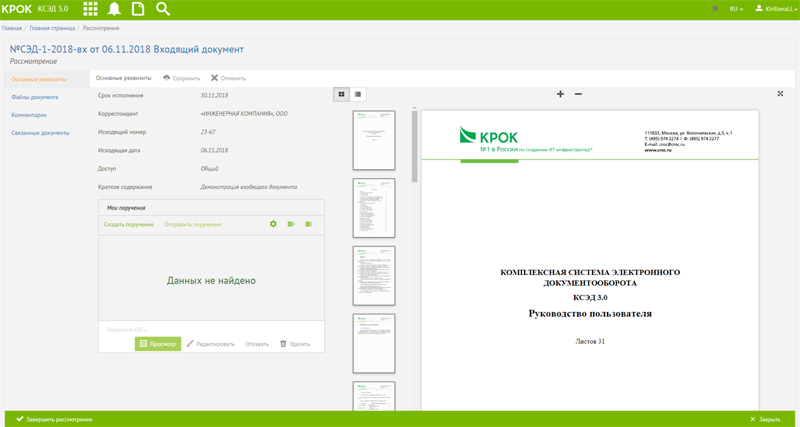The width and height of the screenshot is (800, 427).
Task: Open Файлы документа sidebar tab
Action: tap(35, 97)
